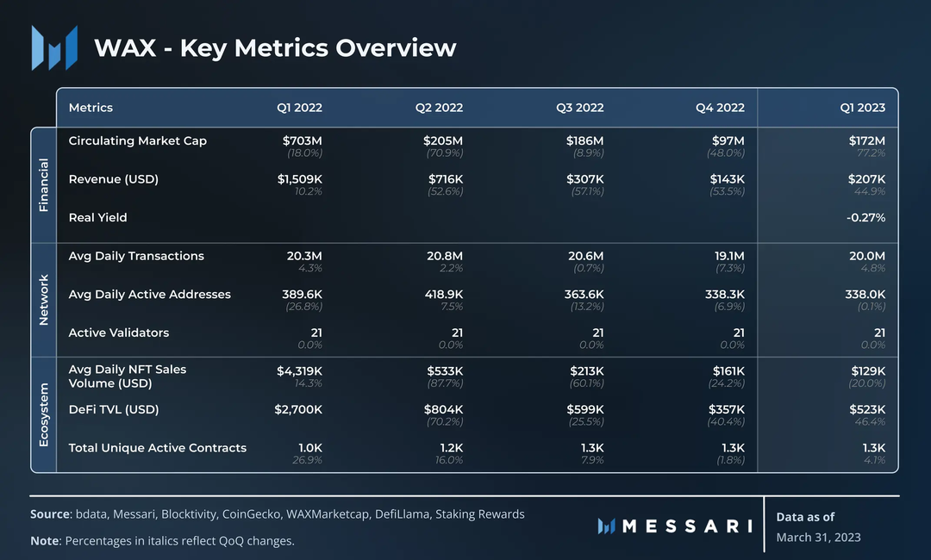931x560 pixels.
Task: Click the '$129K' NFT sales value
Action: [x=868, y=371]
